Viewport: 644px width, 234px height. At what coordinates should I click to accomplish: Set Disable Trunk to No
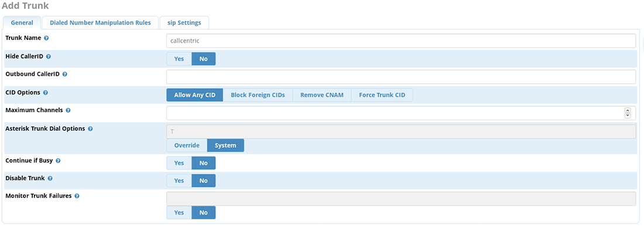click(x=204, y=181)
